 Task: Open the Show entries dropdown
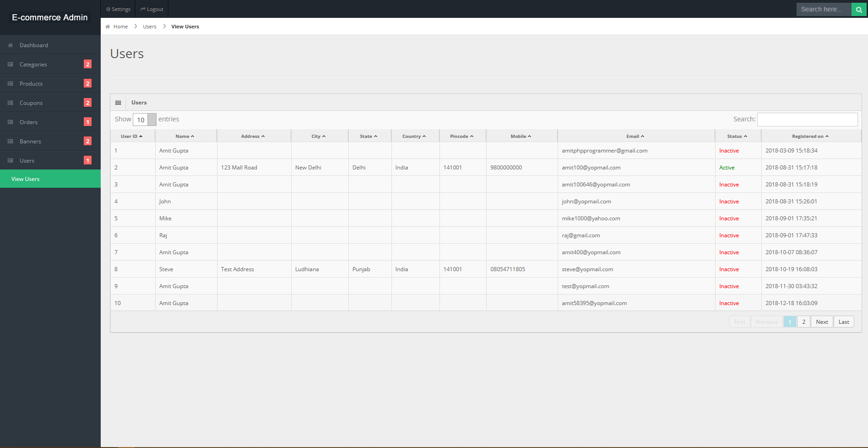(144, 119)
